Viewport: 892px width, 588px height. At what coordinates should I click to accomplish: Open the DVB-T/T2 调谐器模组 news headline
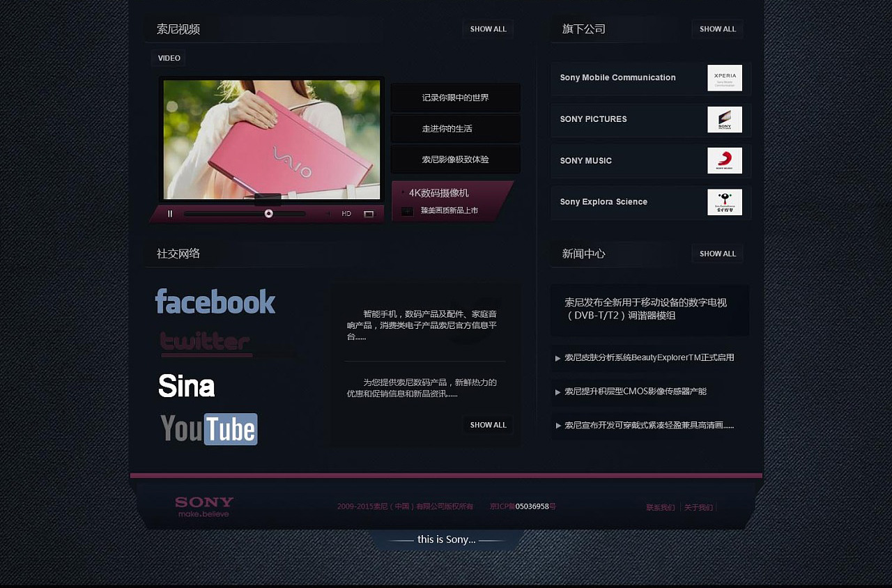[646, 309]
